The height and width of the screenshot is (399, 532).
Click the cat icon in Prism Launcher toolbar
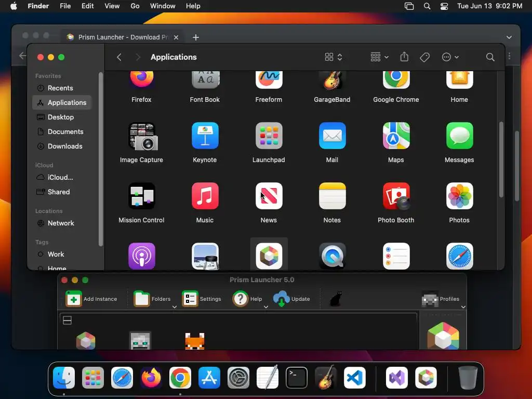[336, 299]
